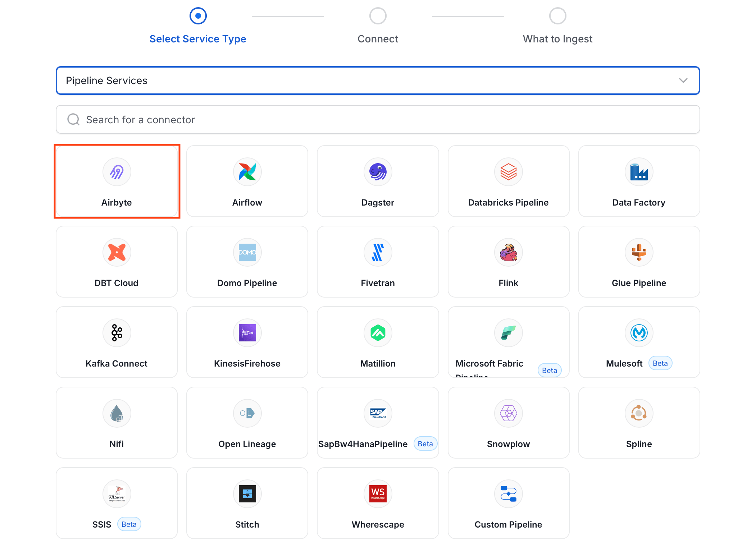Select the Airbyte connector icon

[117, 172]
